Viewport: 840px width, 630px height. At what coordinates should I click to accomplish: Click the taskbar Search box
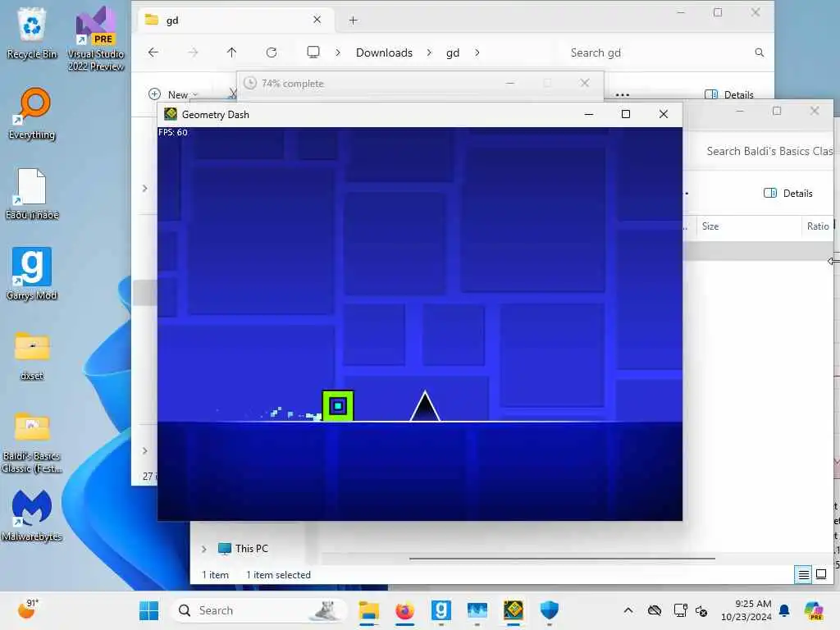(x=258, y=610)
